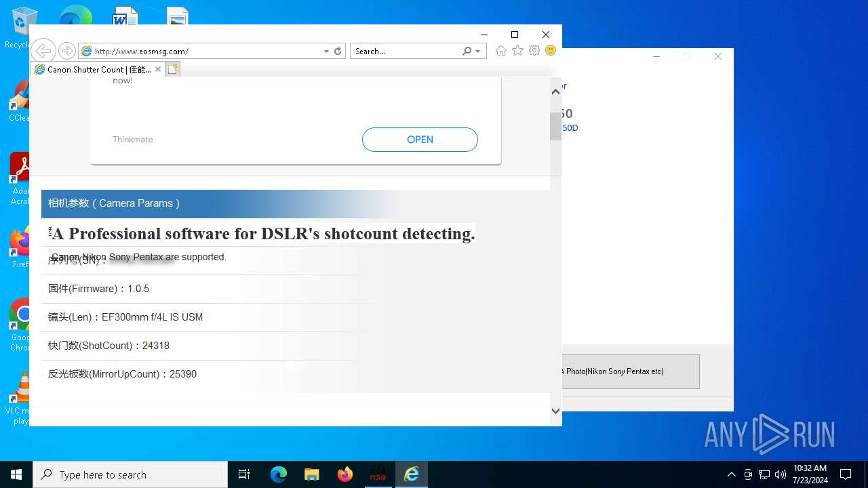The height and width of the screenshot is (488, 868).
Task: Click into the Search... box
Action: coord(406,51)
